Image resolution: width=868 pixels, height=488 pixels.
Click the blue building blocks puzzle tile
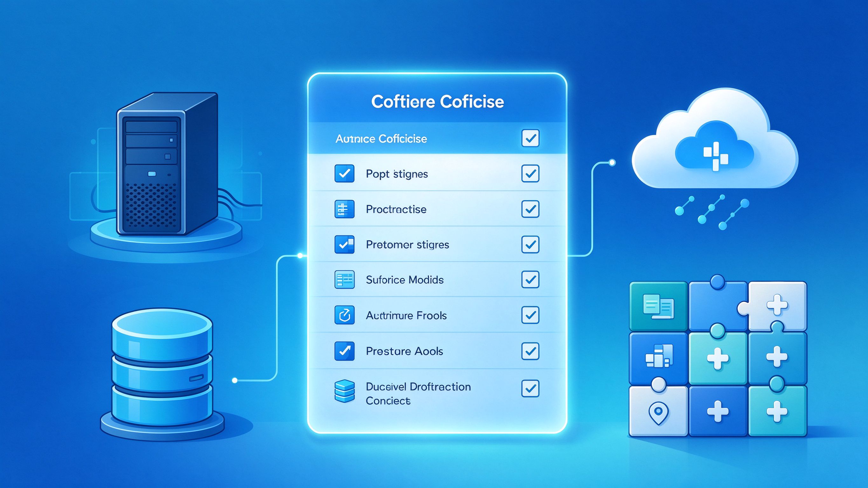click(658, 358)
